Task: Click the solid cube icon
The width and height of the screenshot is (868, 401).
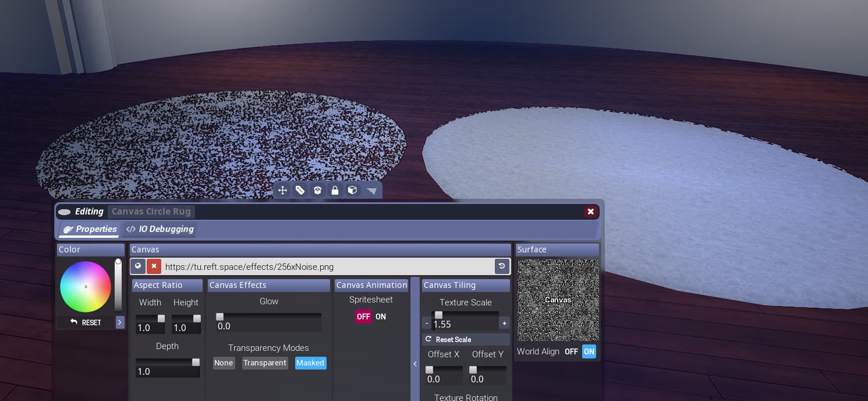Action: click(x=352, y=190)
